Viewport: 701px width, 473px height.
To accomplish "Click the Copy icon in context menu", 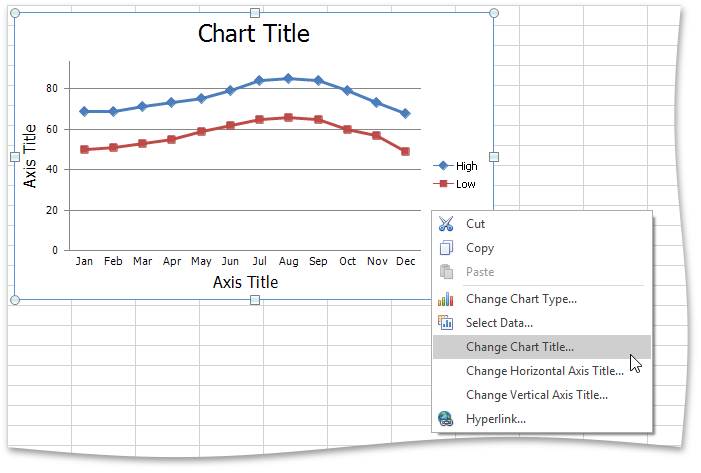I will 446,248.
